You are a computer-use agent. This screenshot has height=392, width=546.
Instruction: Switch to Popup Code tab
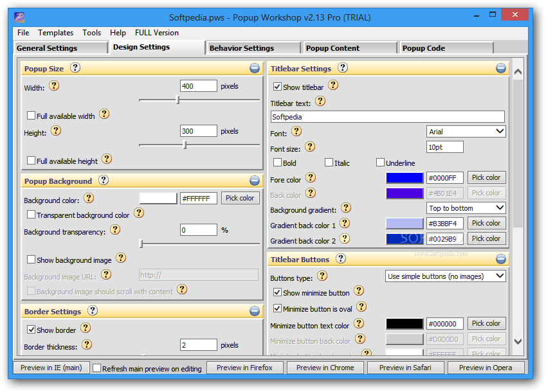pyautogui.click(x=446, y=48)
